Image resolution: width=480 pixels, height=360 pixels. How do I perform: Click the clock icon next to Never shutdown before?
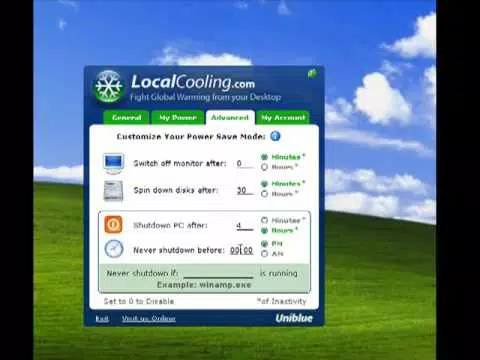click(x=114, y=249)
